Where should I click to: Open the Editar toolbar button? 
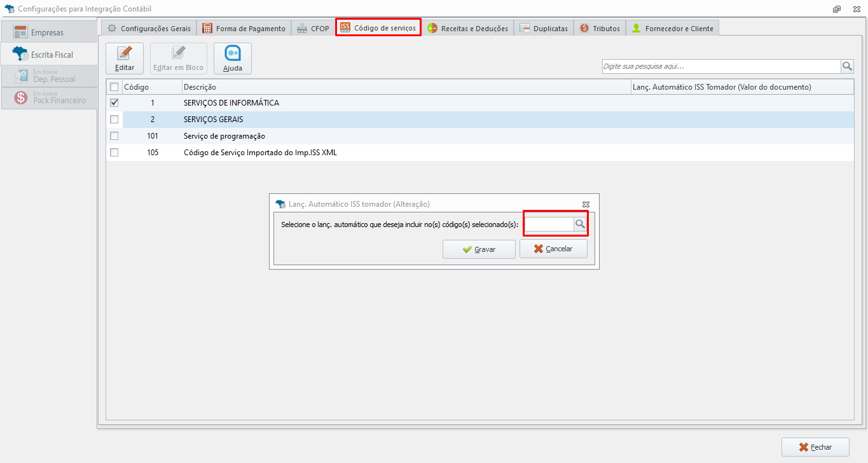click(x=125, y=59)
